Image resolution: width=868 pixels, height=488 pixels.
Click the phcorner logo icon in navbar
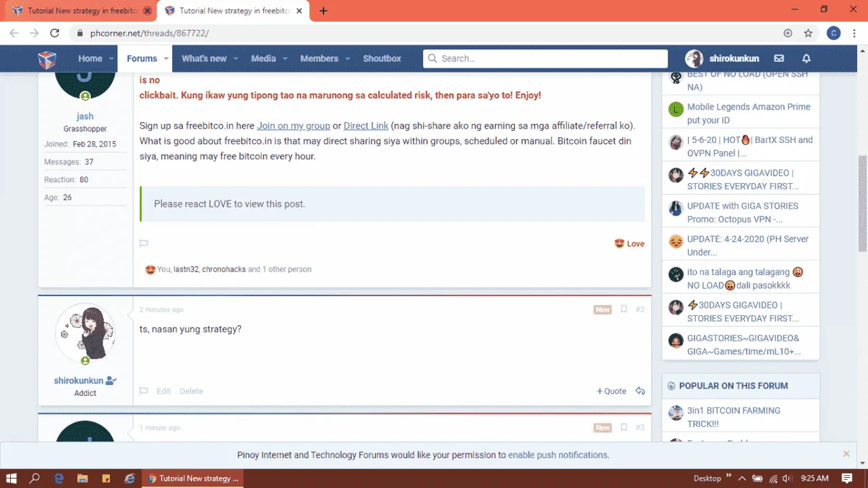pyautogui.click(x=47, y=59)
